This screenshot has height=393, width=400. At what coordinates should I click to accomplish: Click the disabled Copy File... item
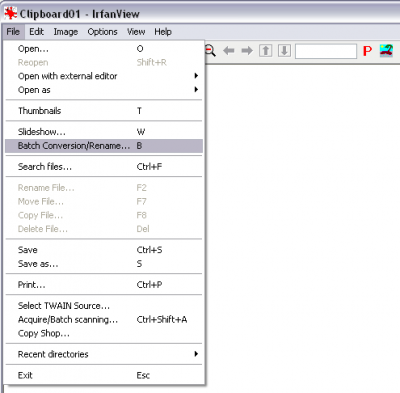pos(104,215)
